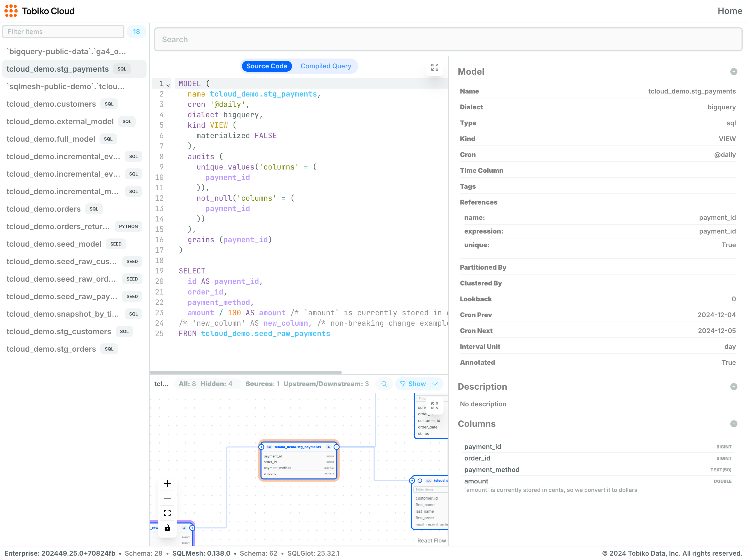Focus the main Search field

448,40
